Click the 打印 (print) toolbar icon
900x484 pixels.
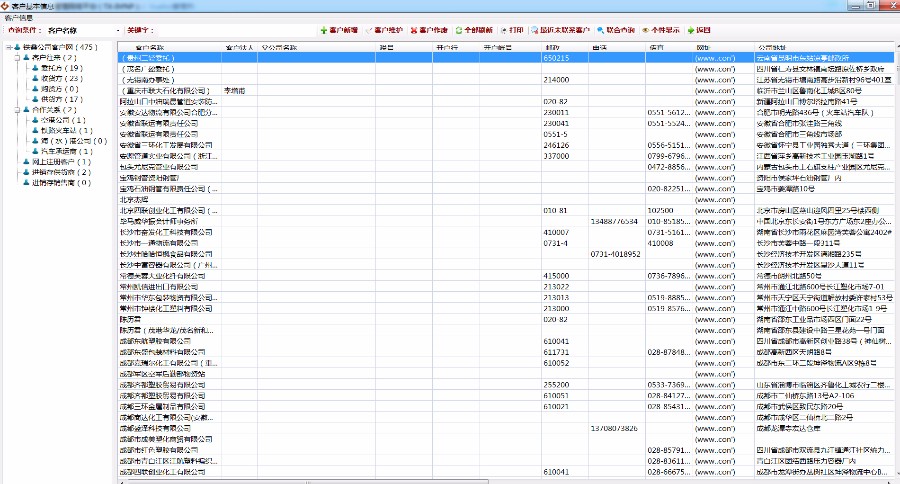[504, 31]
